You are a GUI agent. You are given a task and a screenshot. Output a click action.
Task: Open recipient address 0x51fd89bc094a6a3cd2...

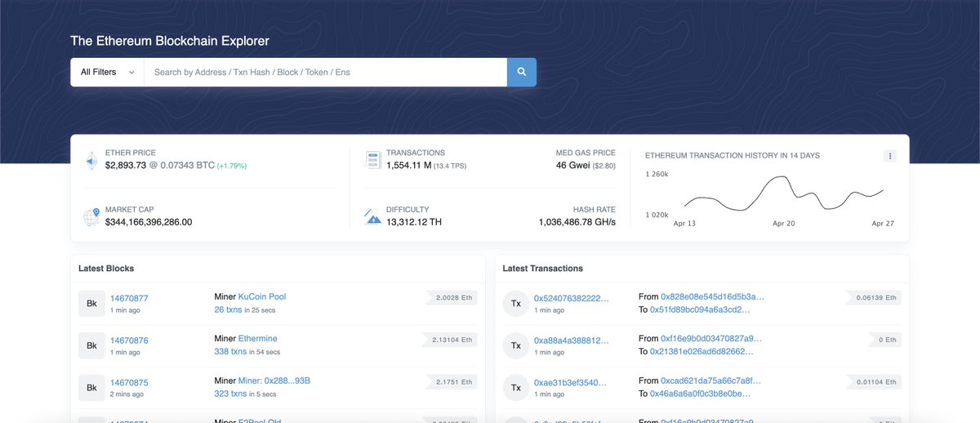[700, 309]
